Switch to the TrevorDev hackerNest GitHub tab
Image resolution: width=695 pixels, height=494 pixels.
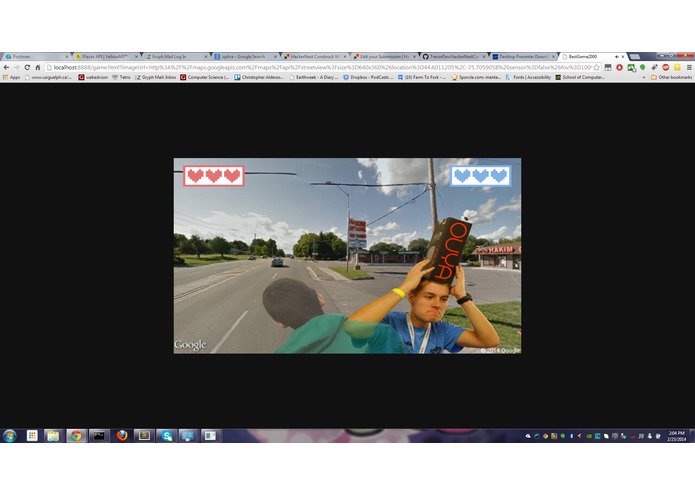click(x=453, y=57)
